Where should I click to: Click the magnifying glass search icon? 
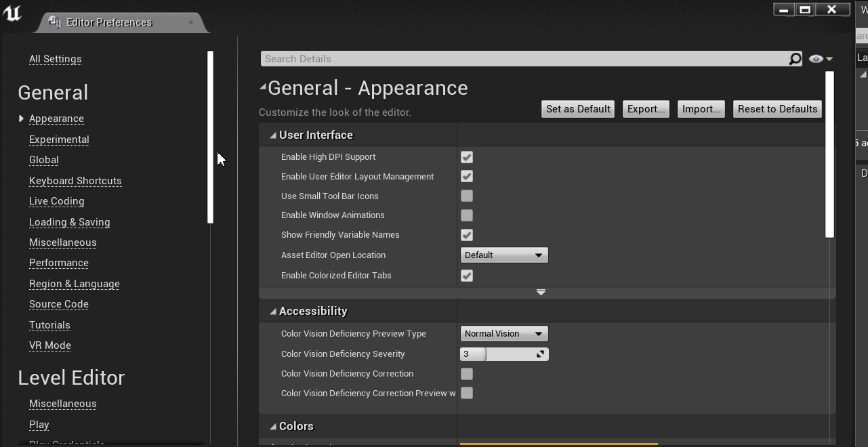point(793,59)
